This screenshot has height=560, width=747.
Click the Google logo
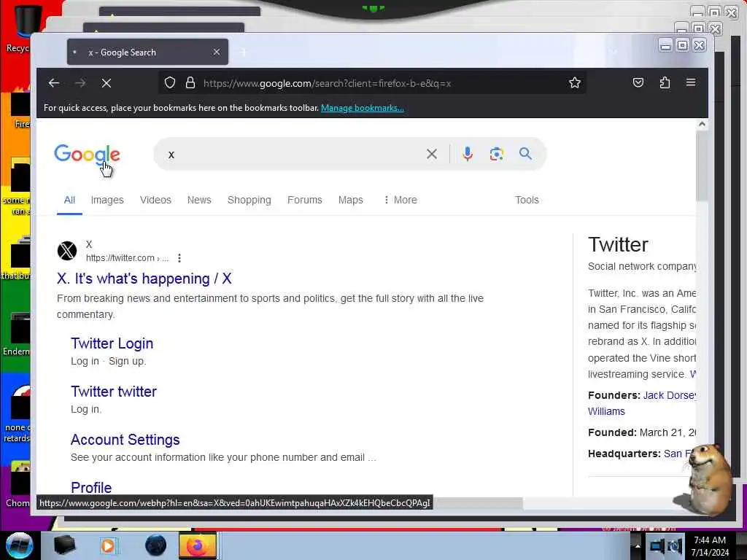click(87, 155)
